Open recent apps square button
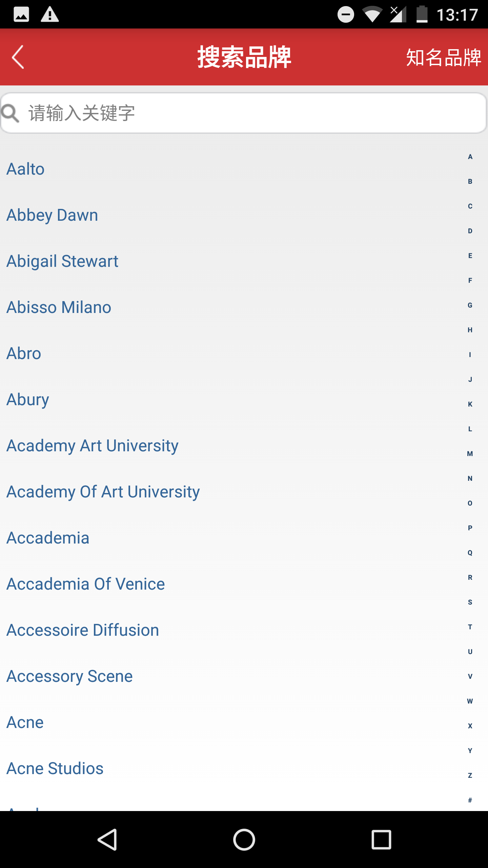The height and width of the screenshot is (868, 488). [x=381, y=840]
